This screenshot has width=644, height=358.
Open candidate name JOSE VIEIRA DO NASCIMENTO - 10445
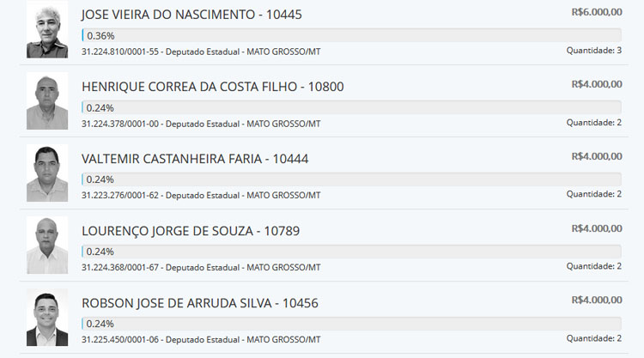point(191,15)
